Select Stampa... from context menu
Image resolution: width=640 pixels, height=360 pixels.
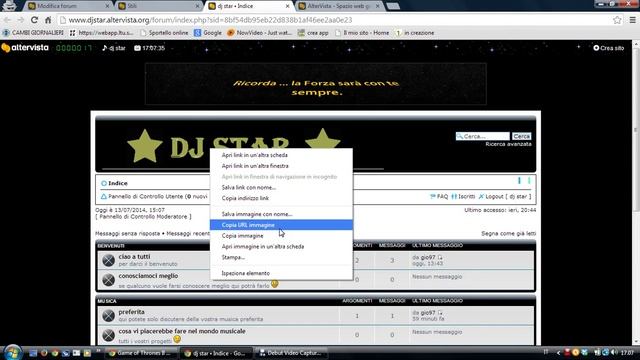pyautogui.click(x=281, y=257)
